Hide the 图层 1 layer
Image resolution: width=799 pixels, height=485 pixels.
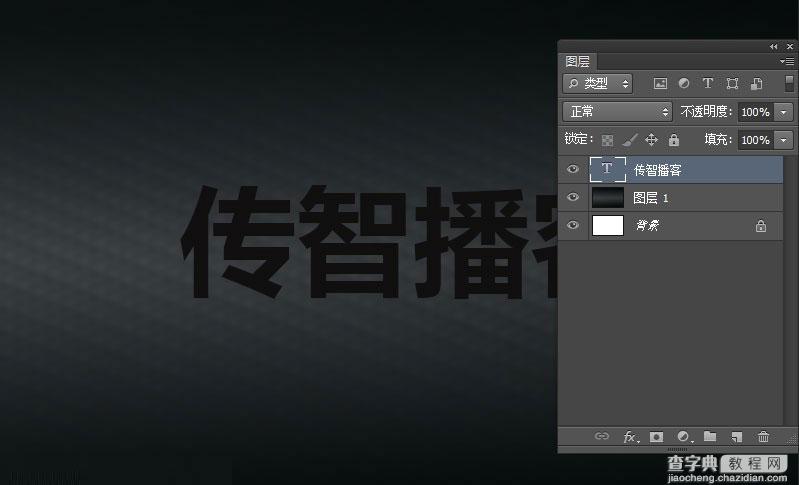(x=573, y=197)
